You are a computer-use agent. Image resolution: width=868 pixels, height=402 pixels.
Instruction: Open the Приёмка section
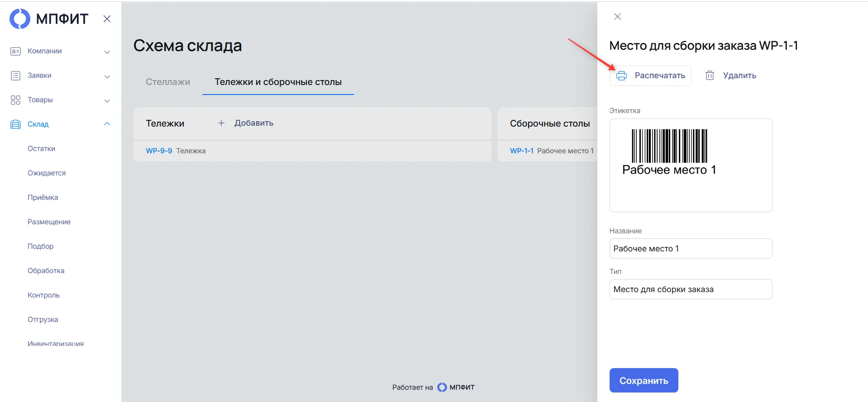[43, 198]
